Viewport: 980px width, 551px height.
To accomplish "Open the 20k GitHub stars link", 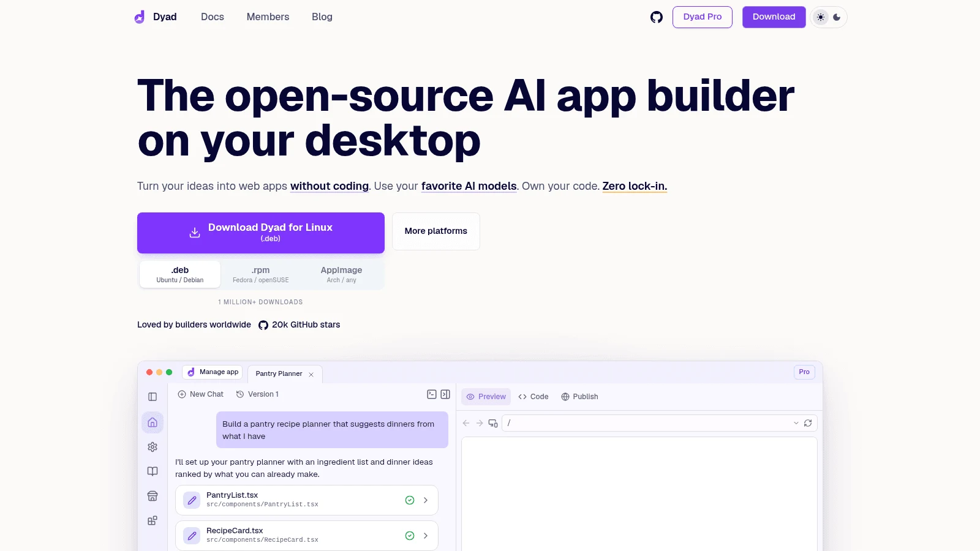I will (300, 325).
